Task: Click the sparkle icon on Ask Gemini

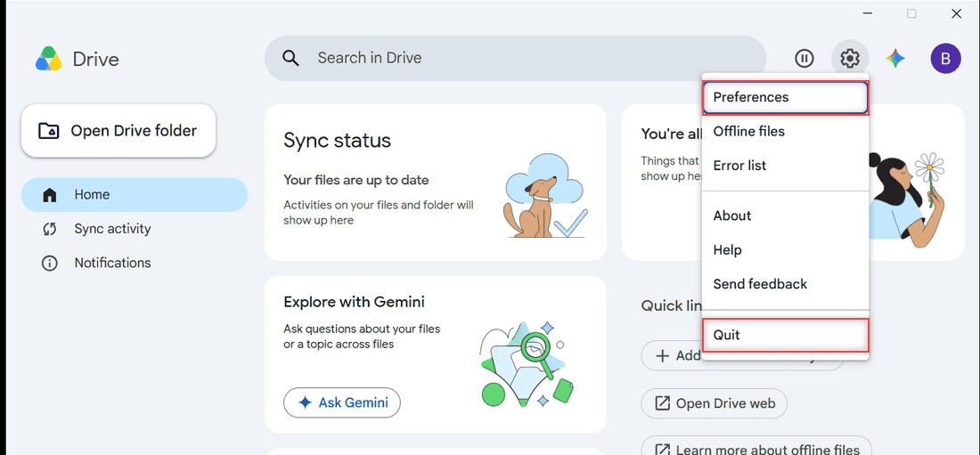Action: [305, 402]
